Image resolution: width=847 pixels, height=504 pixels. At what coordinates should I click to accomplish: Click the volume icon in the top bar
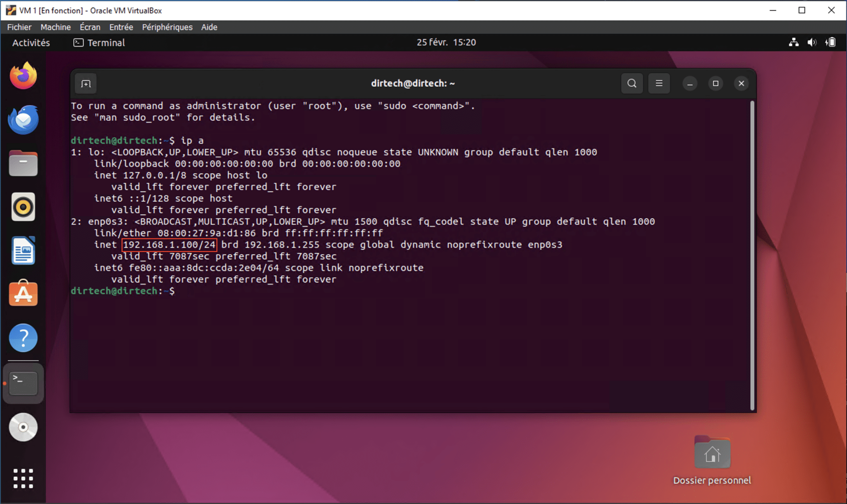(811, 42)
